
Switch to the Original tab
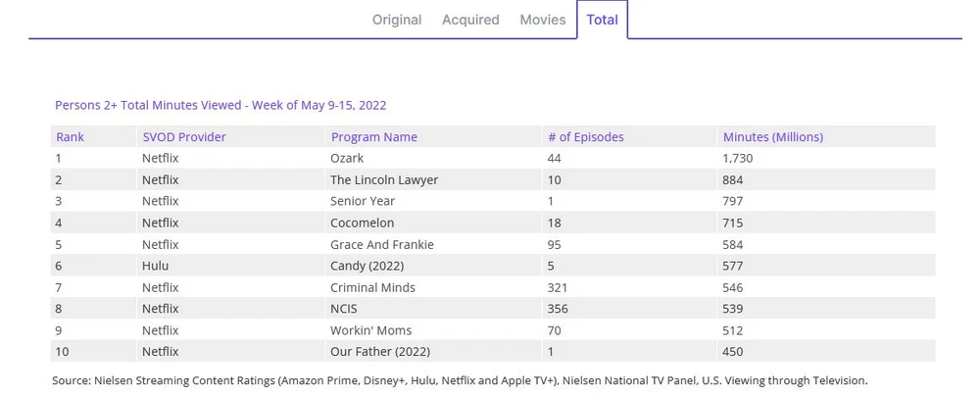(397, 20)
